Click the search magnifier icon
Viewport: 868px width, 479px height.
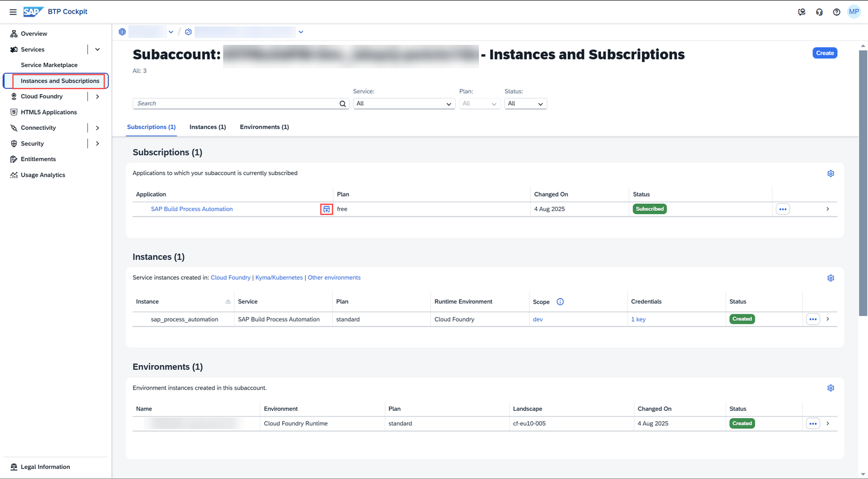pos(343,104)
